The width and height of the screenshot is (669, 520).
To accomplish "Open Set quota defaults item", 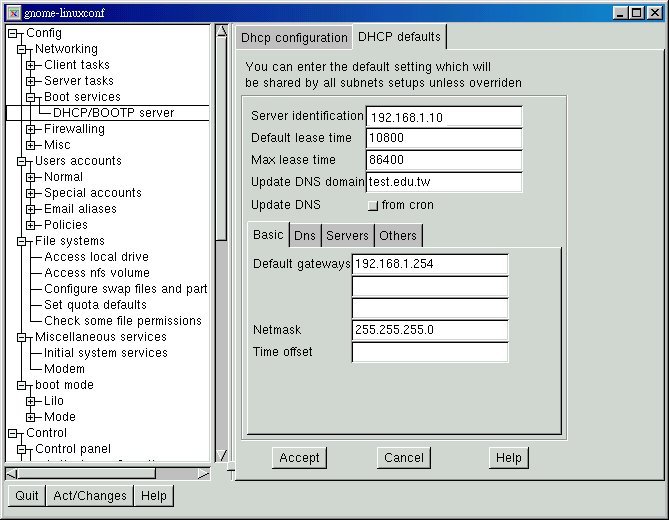I will tap(95, 305).
